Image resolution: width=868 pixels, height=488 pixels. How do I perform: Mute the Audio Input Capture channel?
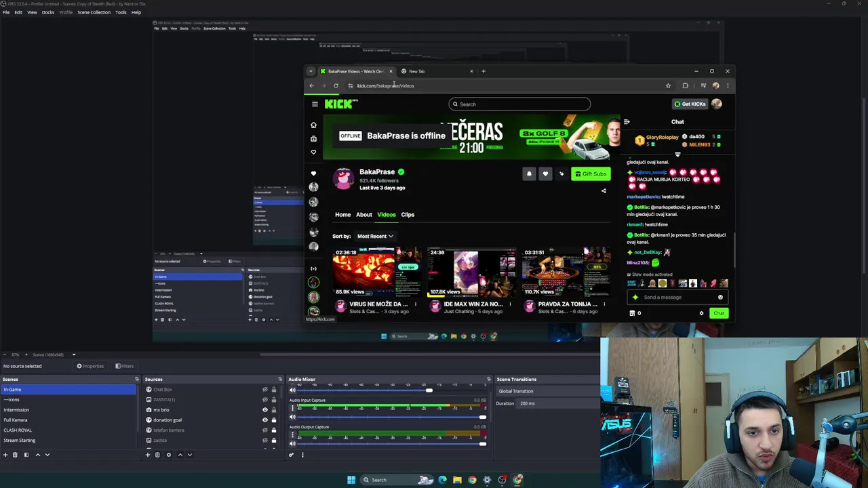click(x=292, y=417)
